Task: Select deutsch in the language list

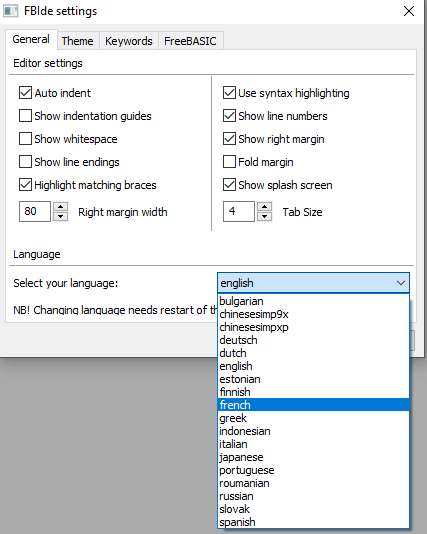Action: [x=313, y=340]
